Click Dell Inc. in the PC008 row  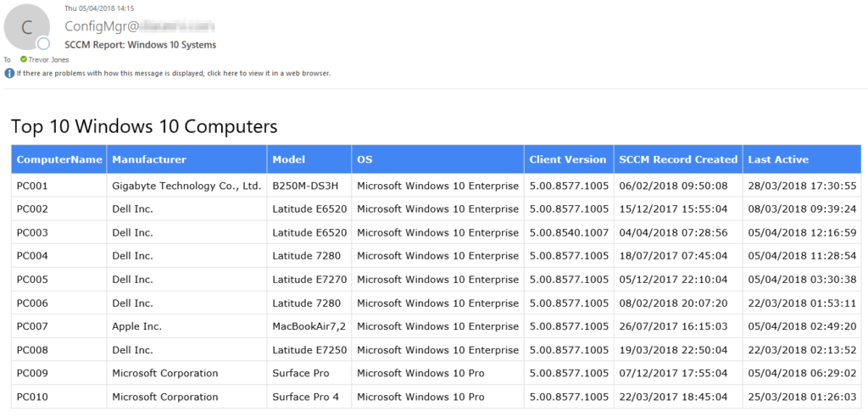pyautogui.click(x=187, y=350)
